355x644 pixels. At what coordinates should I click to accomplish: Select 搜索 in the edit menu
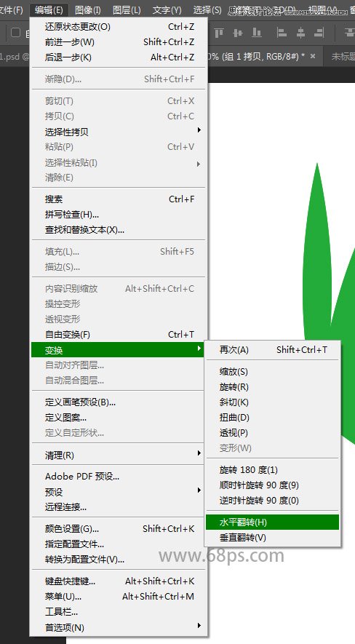(119, 199)
